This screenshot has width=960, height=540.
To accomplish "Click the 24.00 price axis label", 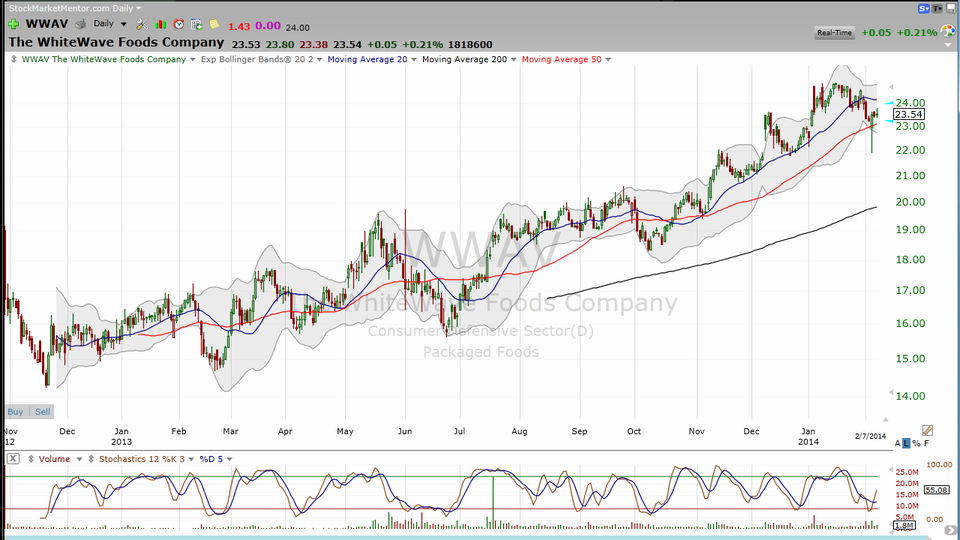I will 910,103.
